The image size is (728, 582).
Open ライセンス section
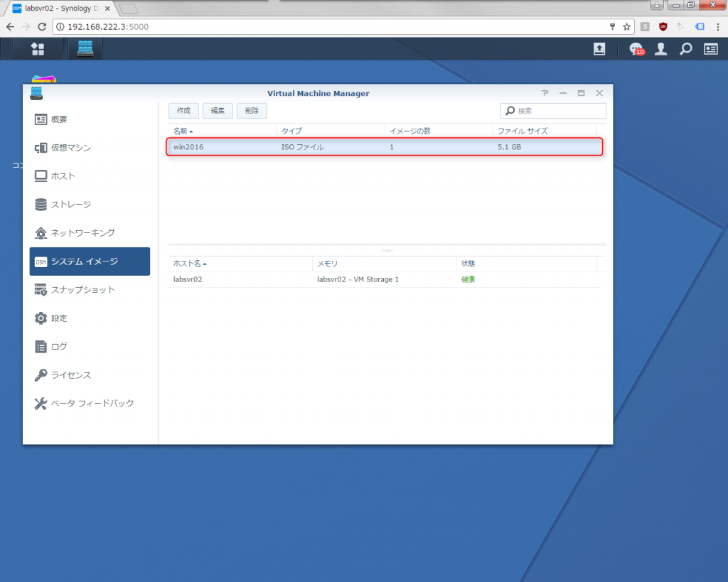(90, 375)
